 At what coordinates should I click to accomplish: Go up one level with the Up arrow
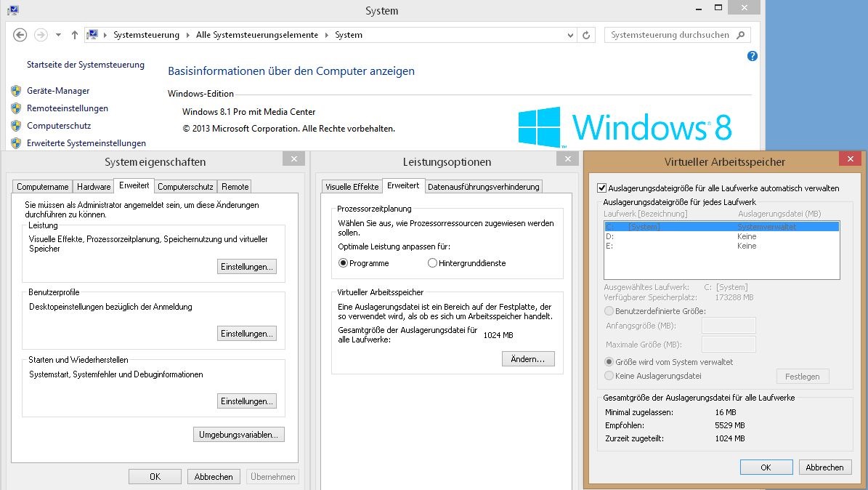click(x=75, y=35)
